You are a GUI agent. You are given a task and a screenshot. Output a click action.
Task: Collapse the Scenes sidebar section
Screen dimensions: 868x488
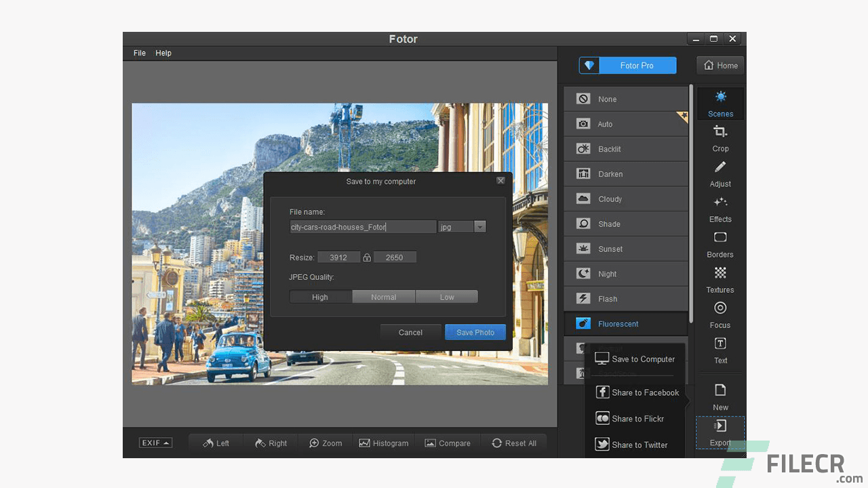[x=720, y=104]
